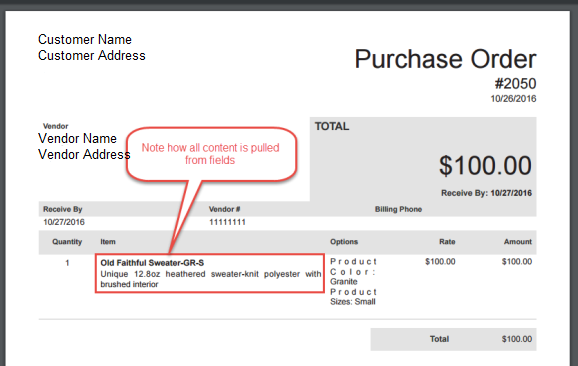Screen dimensions: 578x366
Task: Click the '$100.00' value in Rate column
Action: (440, 262)
